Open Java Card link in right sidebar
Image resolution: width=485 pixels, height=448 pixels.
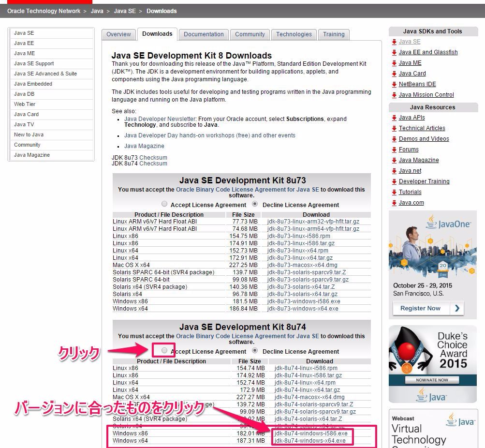(x=412, y=74)
